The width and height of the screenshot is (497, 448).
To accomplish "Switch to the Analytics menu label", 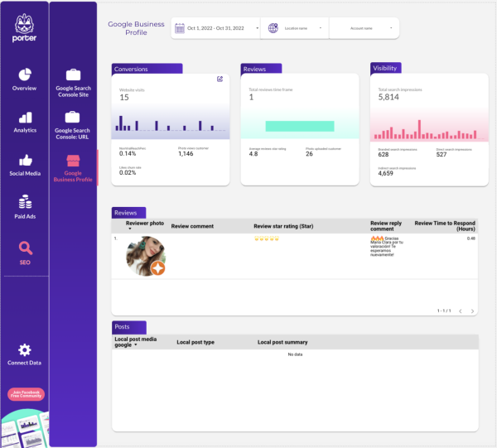I will click(25, 130).
